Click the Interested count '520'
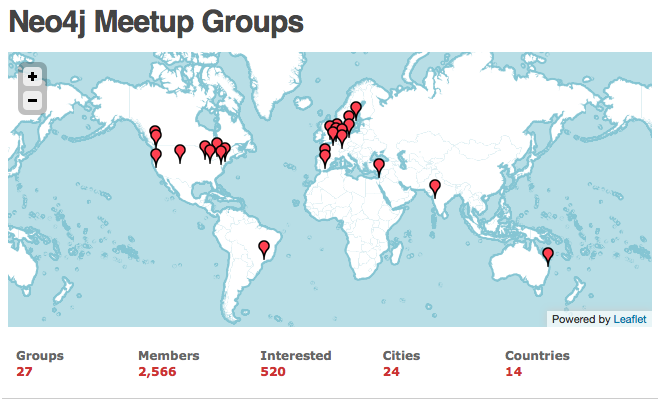Screen dimensions: 669x410 (x=273, y=372)
